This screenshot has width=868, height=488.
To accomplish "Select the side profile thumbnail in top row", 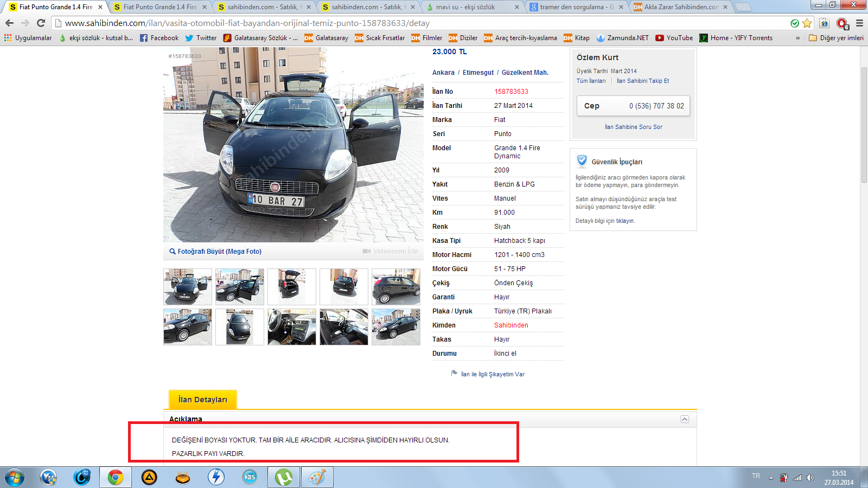I will point(396,287).
